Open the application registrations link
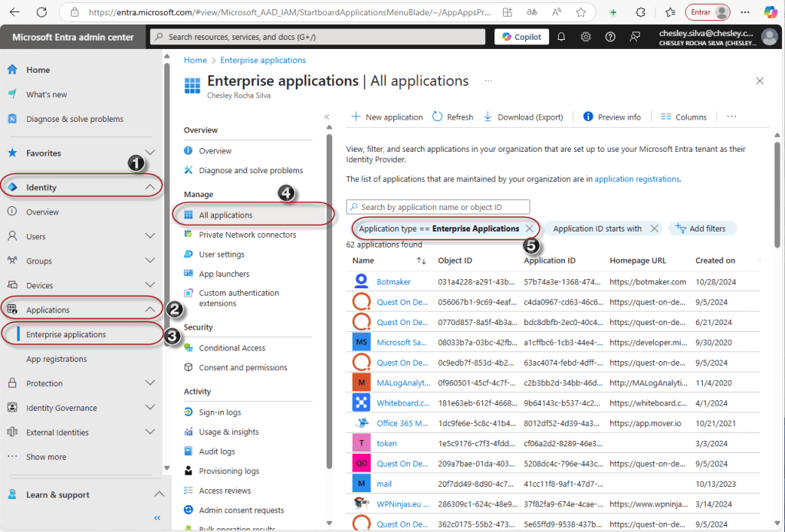This screenshot has height=532, width=785. coord(637,179)
